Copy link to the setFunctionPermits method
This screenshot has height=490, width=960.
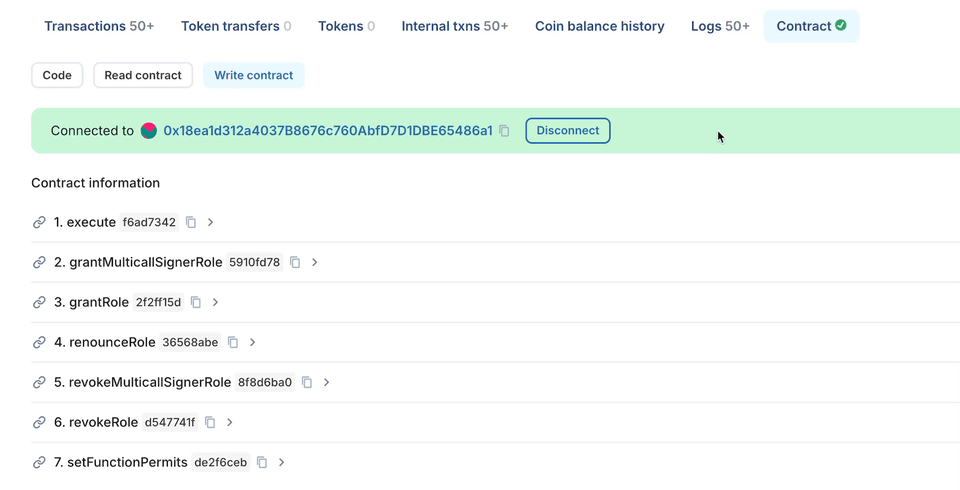[40, 462]
